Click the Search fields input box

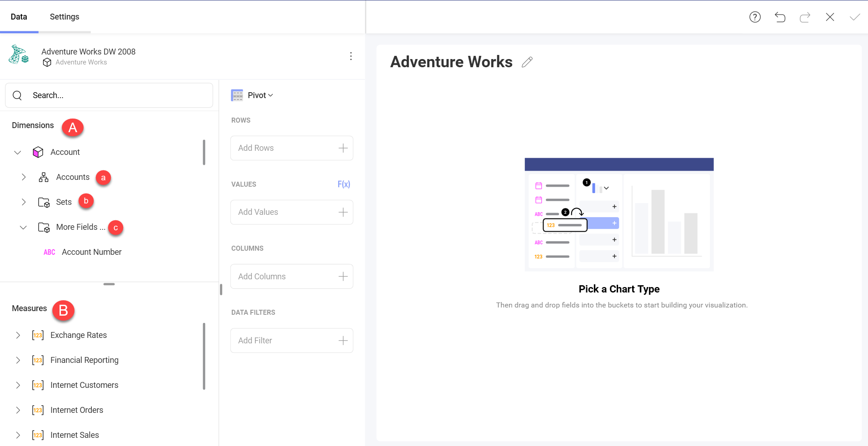coord(114,95)
